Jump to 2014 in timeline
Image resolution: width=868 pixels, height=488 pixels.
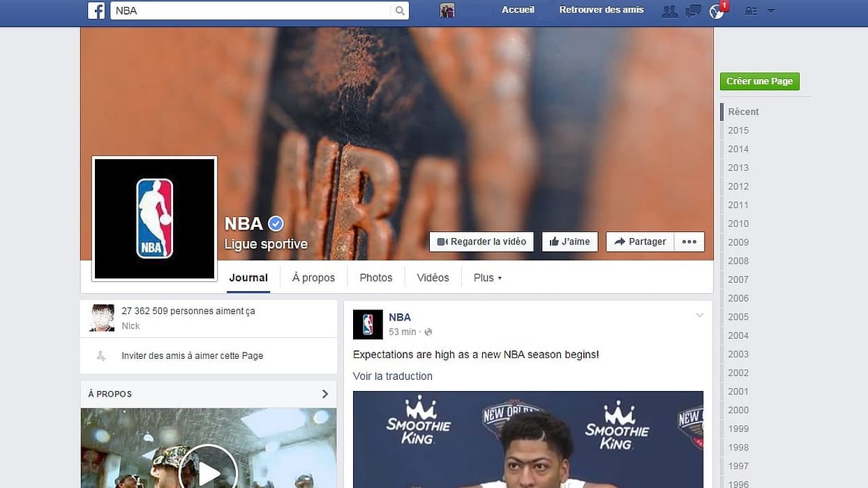tap(738, 149)
